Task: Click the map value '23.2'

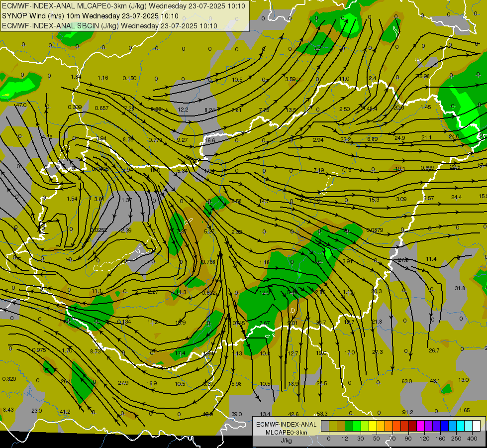Action: 345,139
